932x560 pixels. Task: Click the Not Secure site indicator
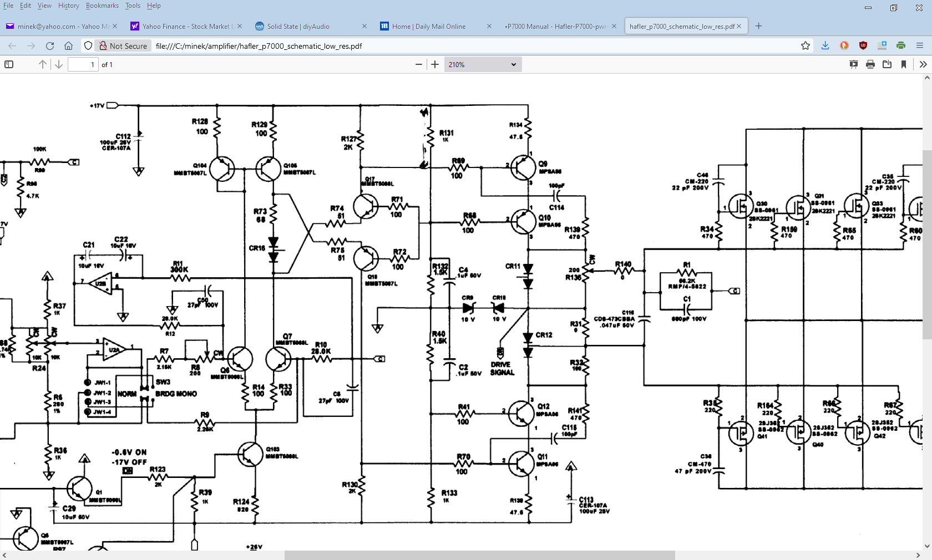[123, 46]
